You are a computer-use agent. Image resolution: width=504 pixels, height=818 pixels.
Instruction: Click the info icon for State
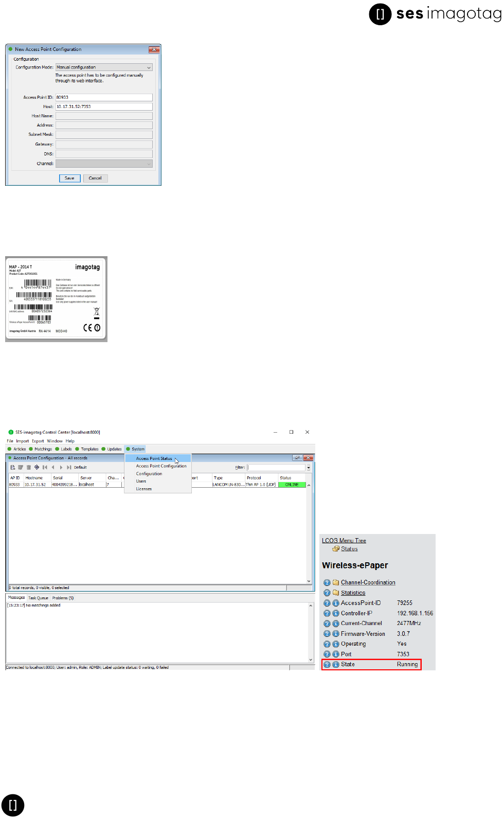click(336, 665)
